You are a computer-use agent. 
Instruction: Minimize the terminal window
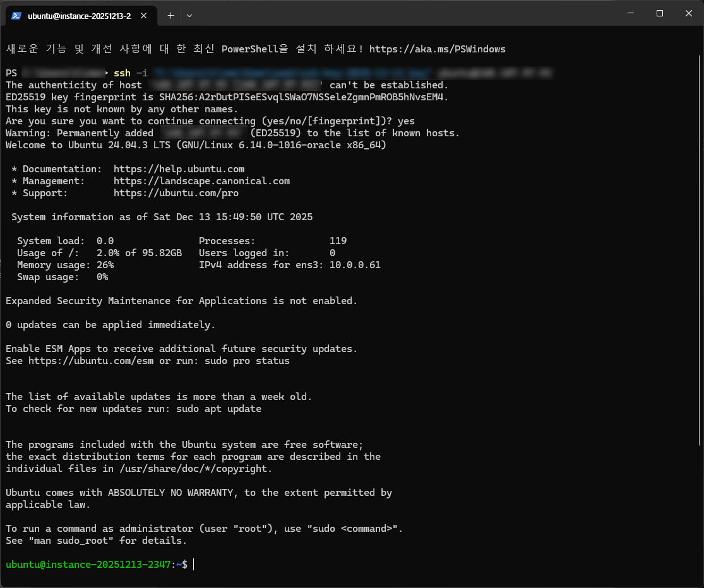coord(630,13)
